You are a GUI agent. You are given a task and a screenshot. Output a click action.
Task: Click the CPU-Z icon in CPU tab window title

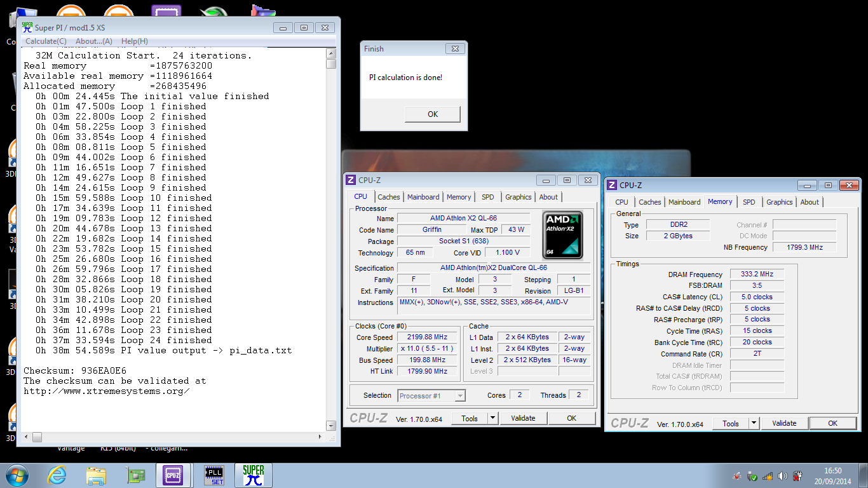pyautogui.click(x=351, y=180)
